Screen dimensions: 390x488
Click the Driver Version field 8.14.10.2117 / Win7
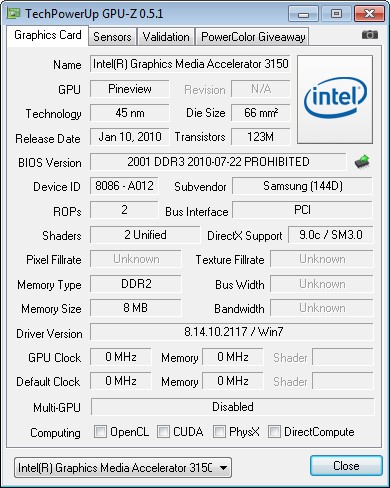pyautogui.click(x=232, y=332)
